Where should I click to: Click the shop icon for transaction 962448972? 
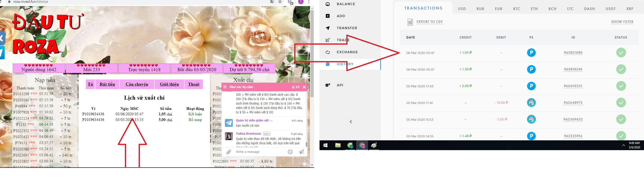click(x=531, y=103)
